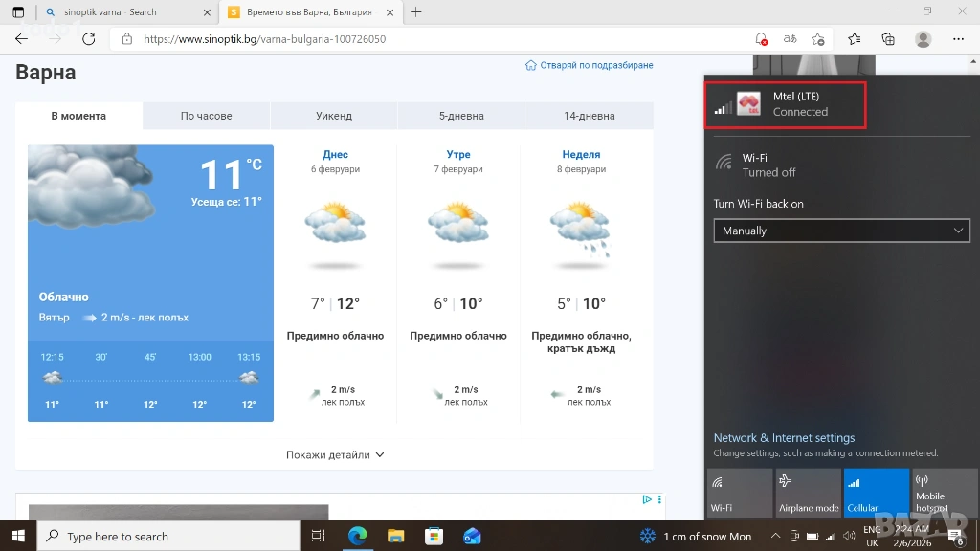980x551 pixels.
Task: Refresh the page in browser
Action: (x=89, y=39)
